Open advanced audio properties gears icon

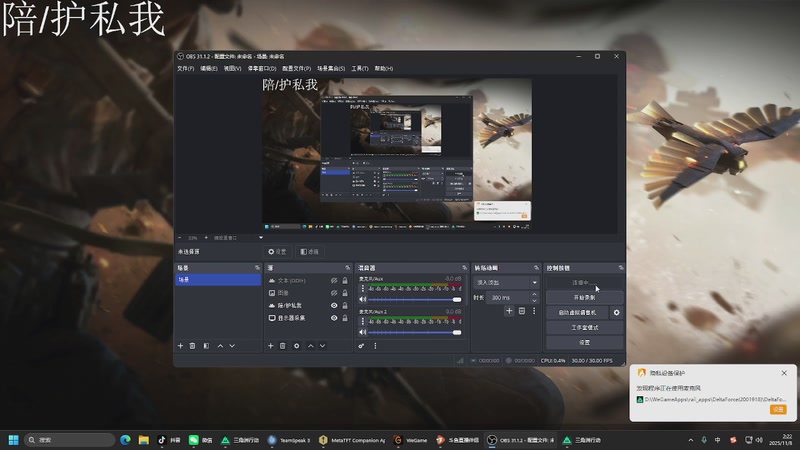click(x=362, y=345)
